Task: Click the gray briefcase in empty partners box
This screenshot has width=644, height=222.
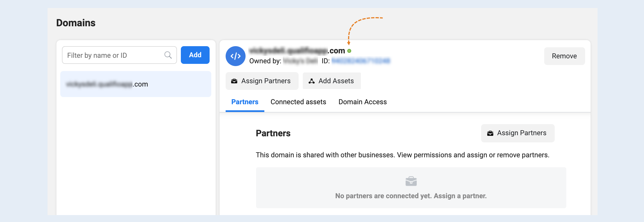Action: [x=411, y=181]
